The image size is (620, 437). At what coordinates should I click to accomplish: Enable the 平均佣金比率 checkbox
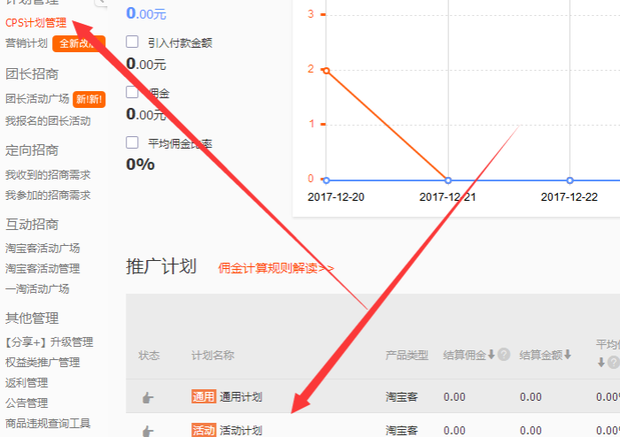[x=132, y=142]
